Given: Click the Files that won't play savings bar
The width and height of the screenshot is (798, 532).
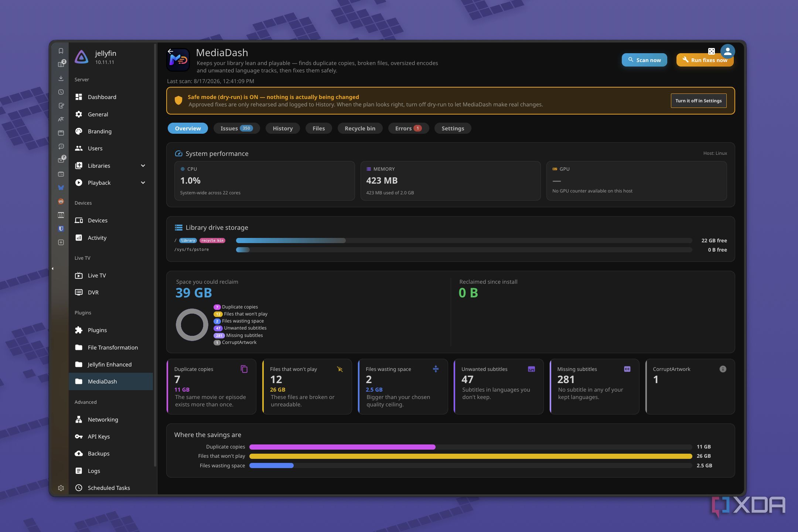Looking at the screenshot, I should click(471, 456).
